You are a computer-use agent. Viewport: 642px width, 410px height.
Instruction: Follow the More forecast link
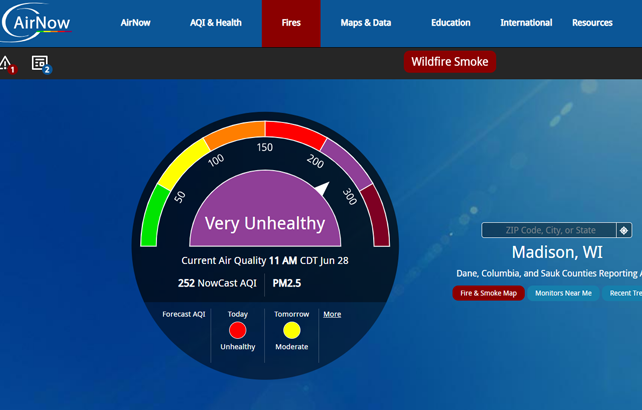332,314
